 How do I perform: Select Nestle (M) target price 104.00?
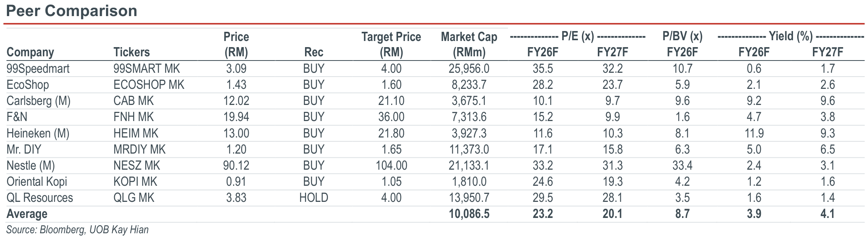pyautogui.click(x=391, y=166)
